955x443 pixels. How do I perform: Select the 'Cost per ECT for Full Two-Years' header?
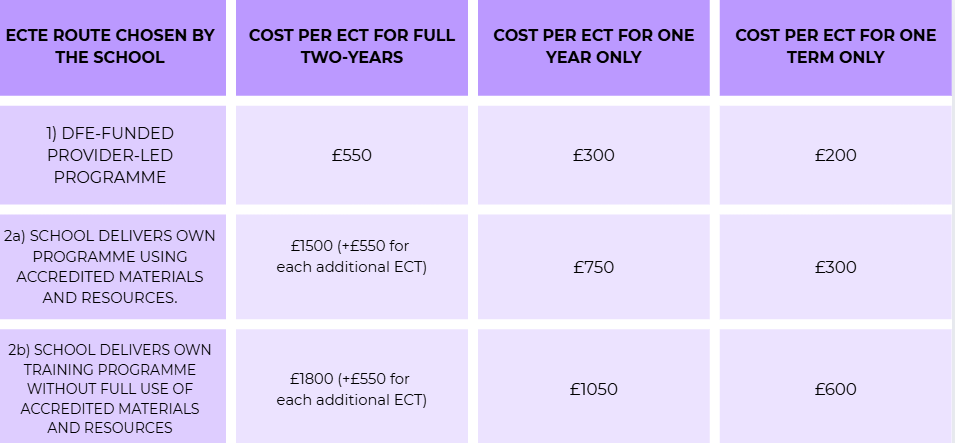click(352, 46)
